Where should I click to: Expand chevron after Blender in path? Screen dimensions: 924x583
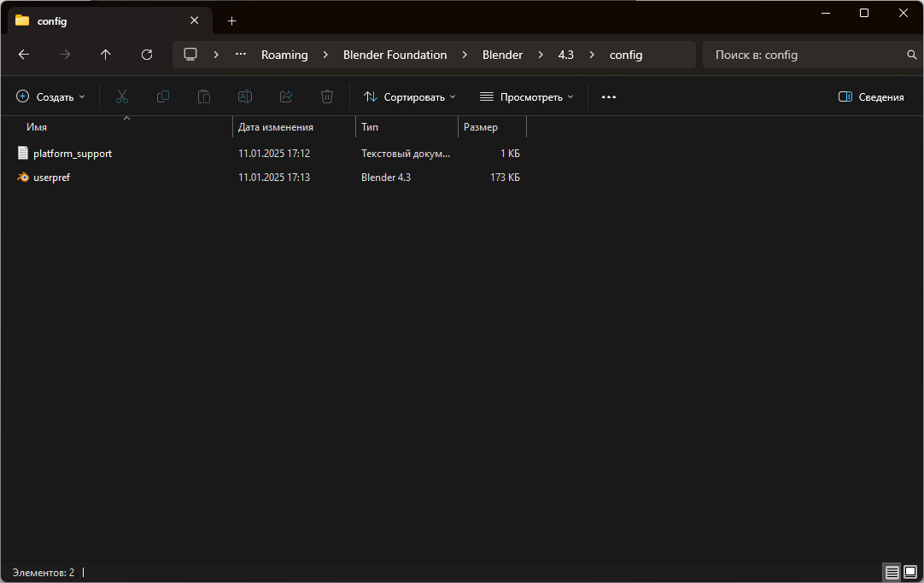coord(541,55)
